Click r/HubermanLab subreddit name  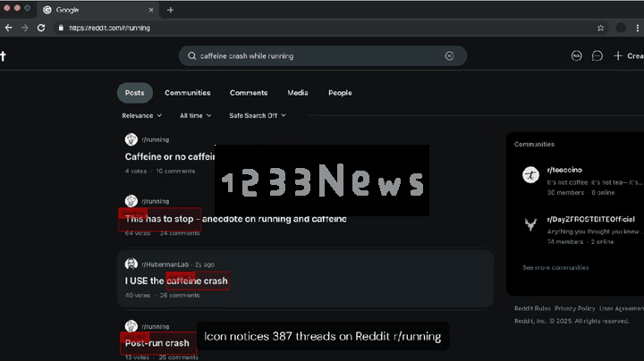click(x=165, y=264)
